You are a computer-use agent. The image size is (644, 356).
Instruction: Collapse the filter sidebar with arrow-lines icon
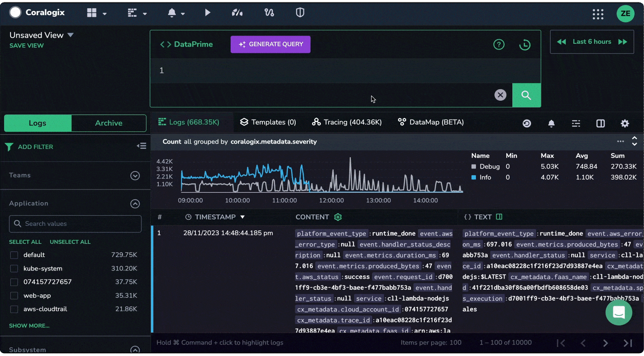[141, 146]
